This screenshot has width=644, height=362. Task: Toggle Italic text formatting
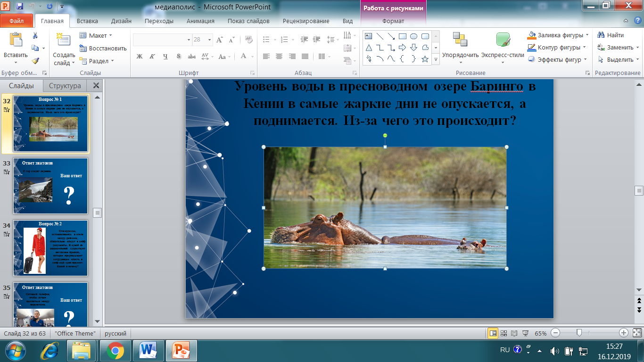point(152,57)
